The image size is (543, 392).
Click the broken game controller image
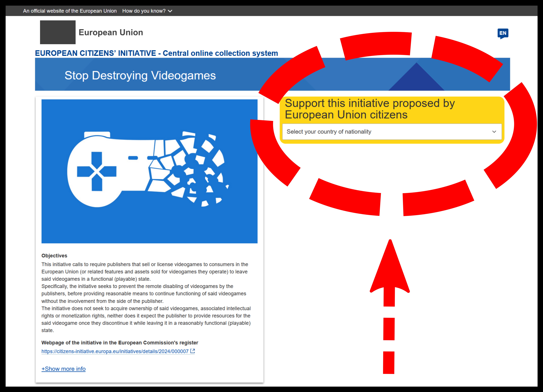149,171
